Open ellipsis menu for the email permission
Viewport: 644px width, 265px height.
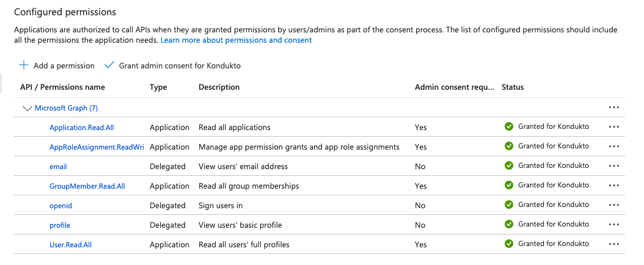click(614, 167)
